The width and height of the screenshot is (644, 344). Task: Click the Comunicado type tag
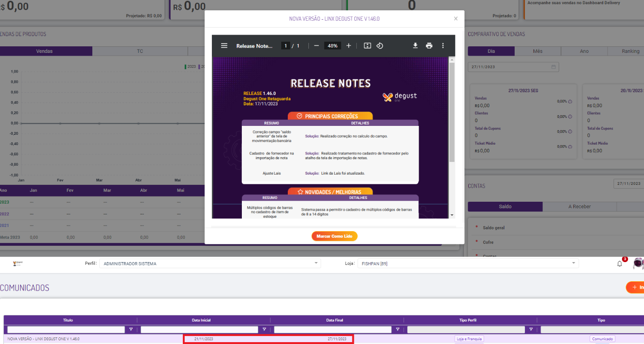602,339
